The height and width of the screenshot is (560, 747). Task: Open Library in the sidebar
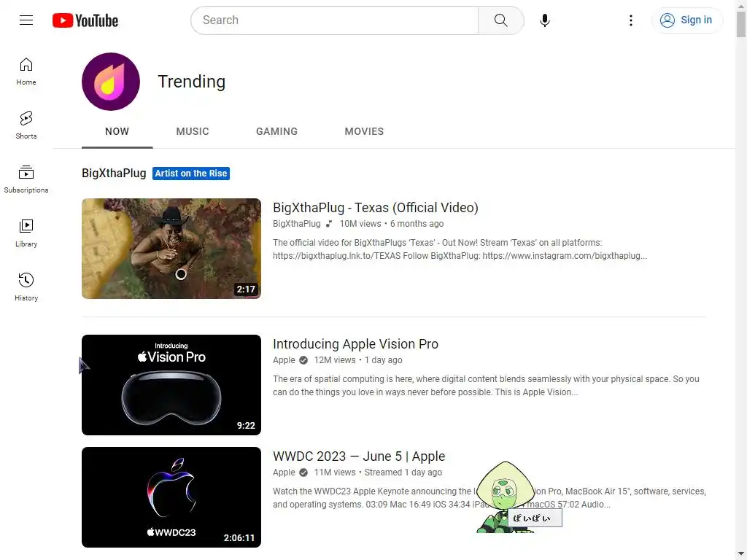tap(26, 233)
